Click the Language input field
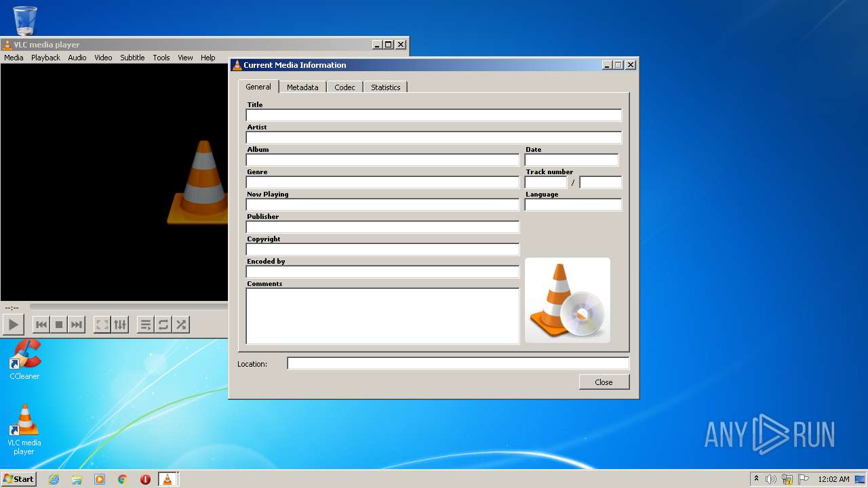 (x=573, y=205)
